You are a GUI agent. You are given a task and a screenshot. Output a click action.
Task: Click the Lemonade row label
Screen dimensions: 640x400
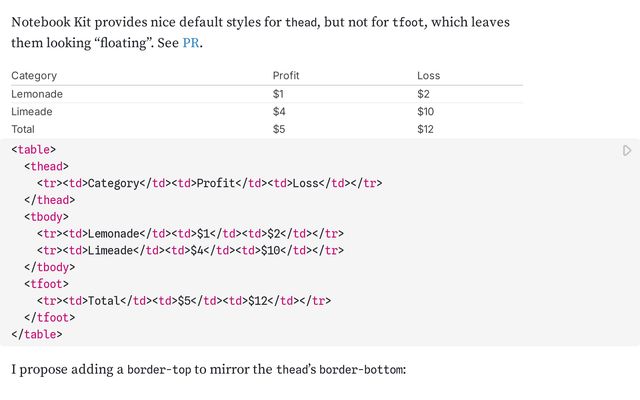(37, 94)
